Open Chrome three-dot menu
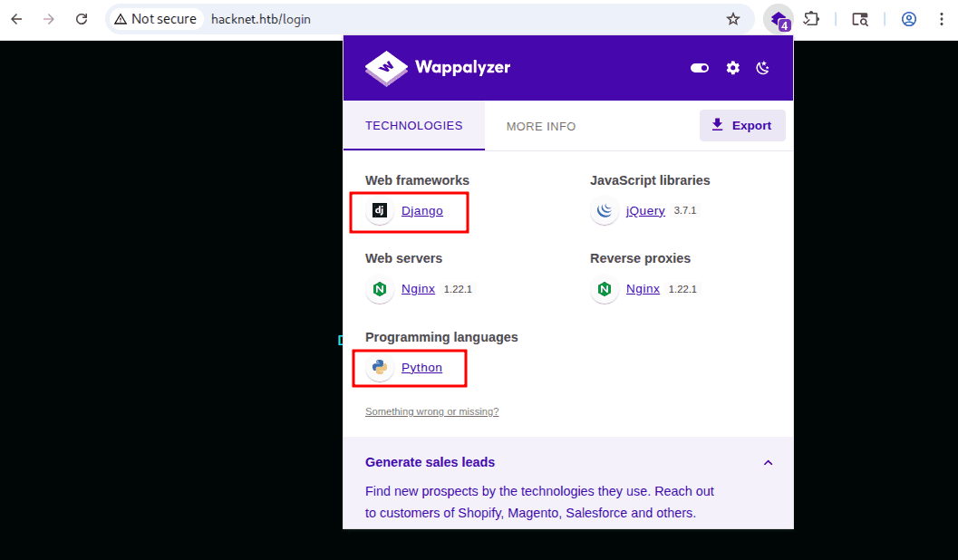 tap(942, 19)
